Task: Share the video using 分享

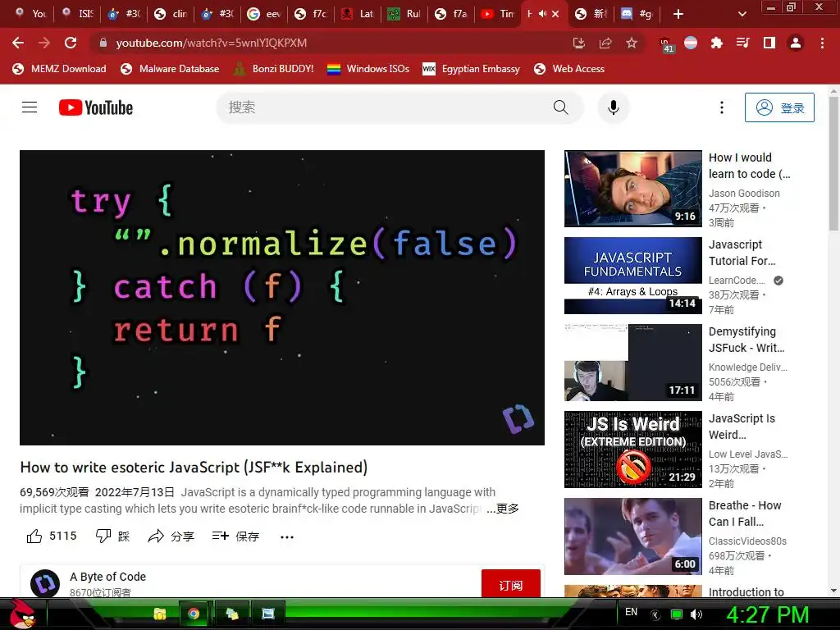Action: coord(171,536)
